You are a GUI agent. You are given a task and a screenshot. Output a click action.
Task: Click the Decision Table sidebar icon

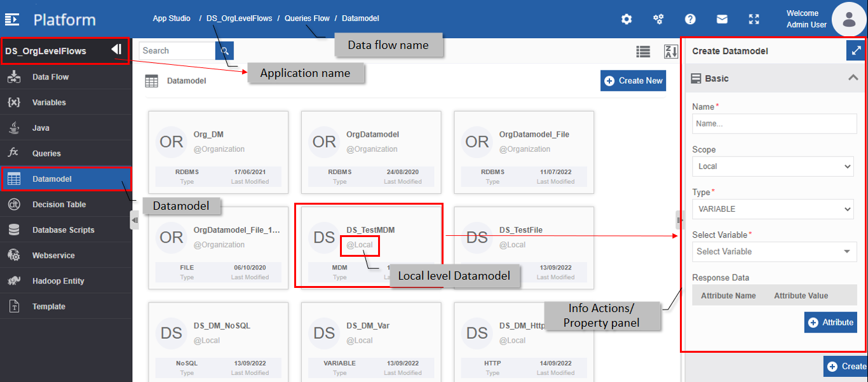tap(14, 204)
